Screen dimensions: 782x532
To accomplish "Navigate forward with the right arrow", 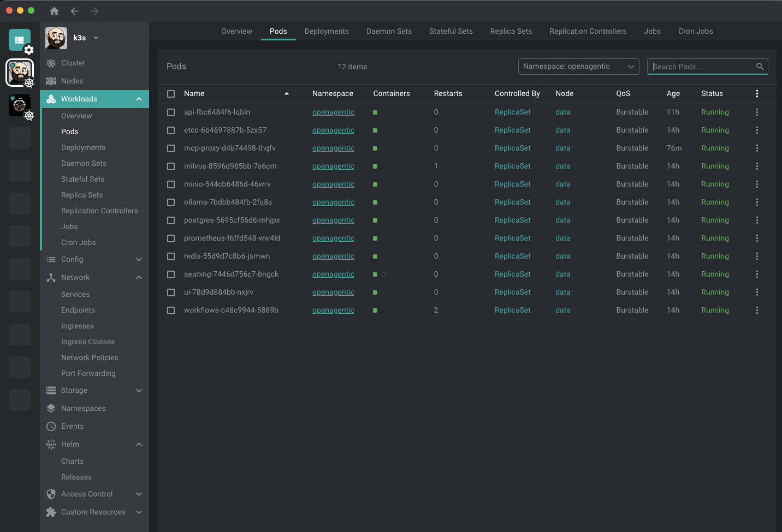I will 94,11.
